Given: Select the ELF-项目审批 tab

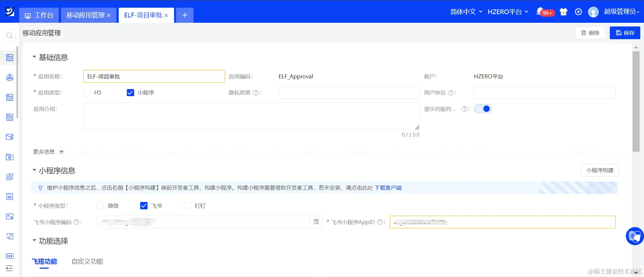Looking at the screenshot, I should (x=143, y=15).
